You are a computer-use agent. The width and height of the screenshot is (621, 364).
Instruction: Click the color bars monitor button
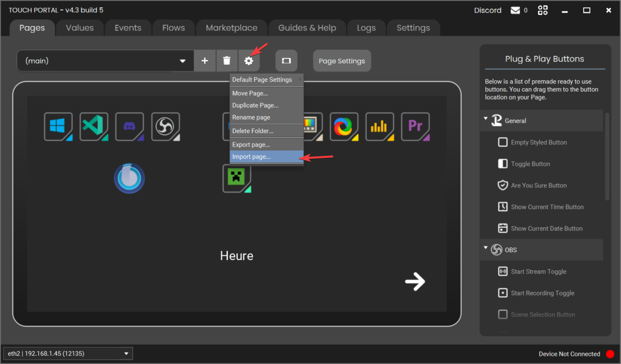(313, 127)
